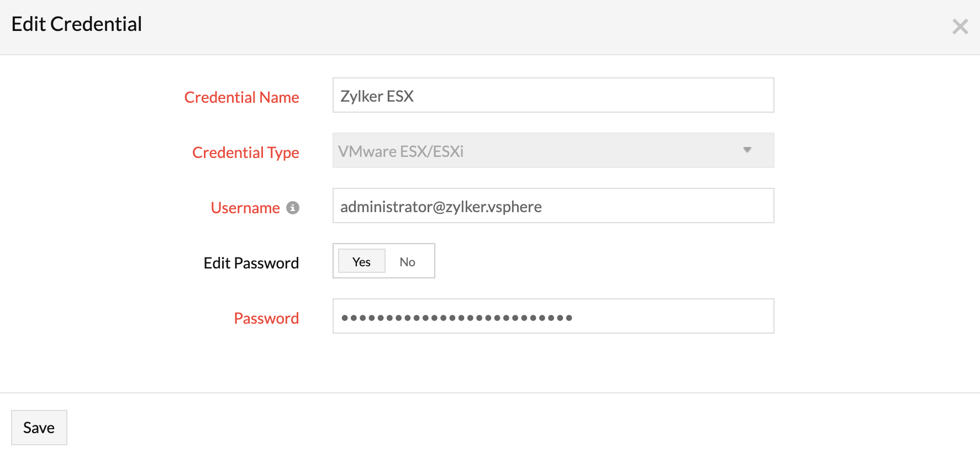Click the Username info icon

tap(293, 208)
